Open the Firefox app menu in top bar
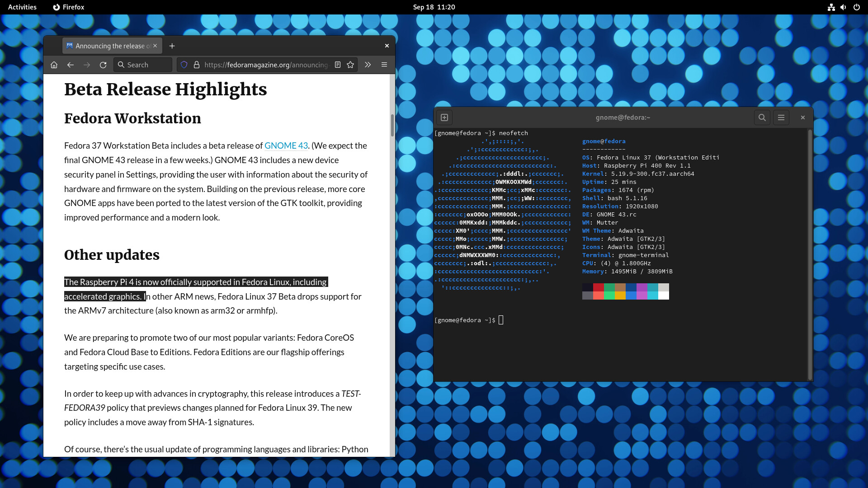 pyautogui.click(x=69, y=7)
